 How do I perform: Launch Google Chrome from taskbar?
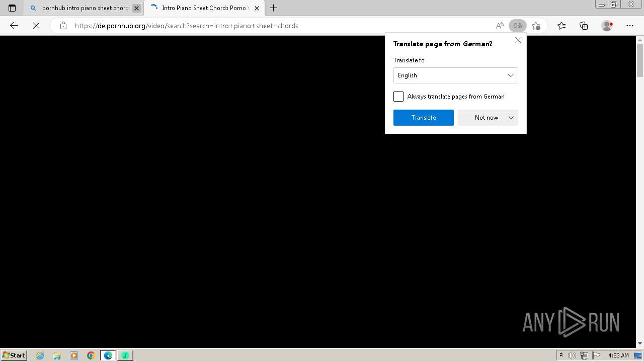[91, 355]
